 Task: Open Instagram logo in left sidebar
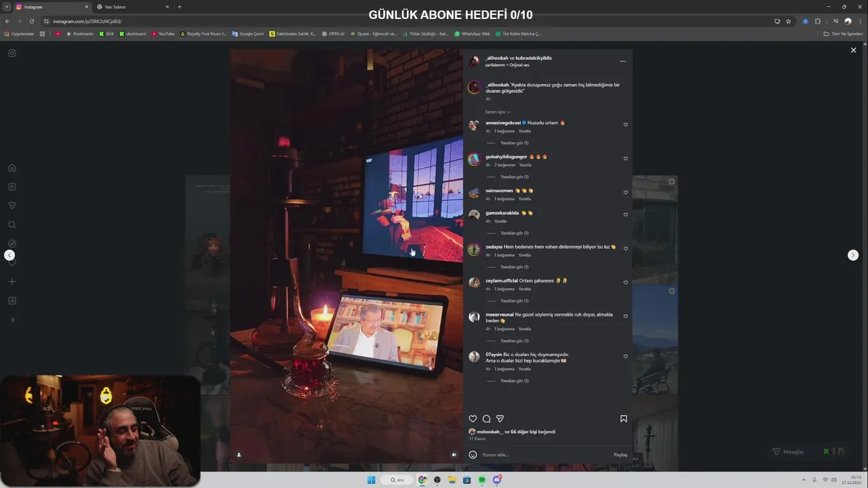coord(12,53)
